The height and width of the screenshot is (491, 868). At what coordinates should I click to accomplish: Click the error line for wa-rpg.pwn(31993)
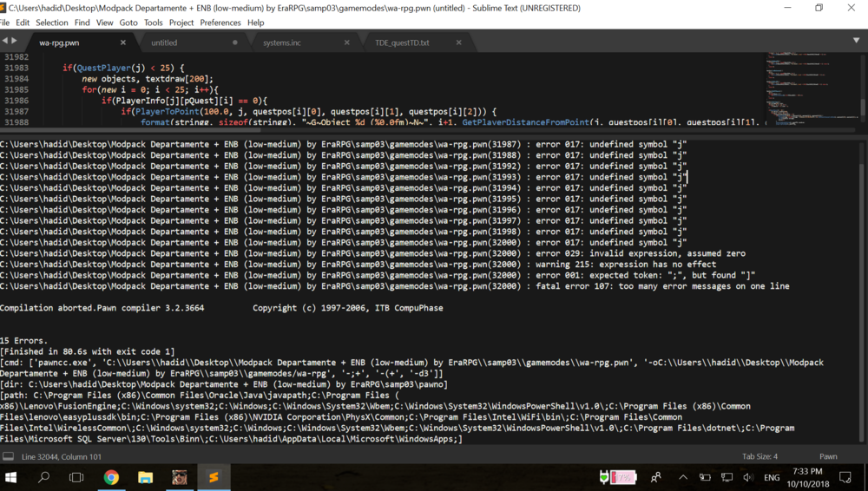[343, 177]
